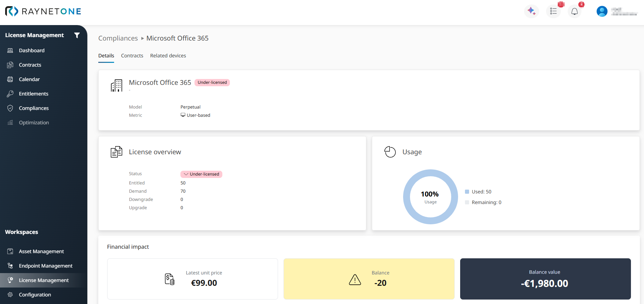
Task: Click the Workspaces sidebar heading
Action: 22,232
